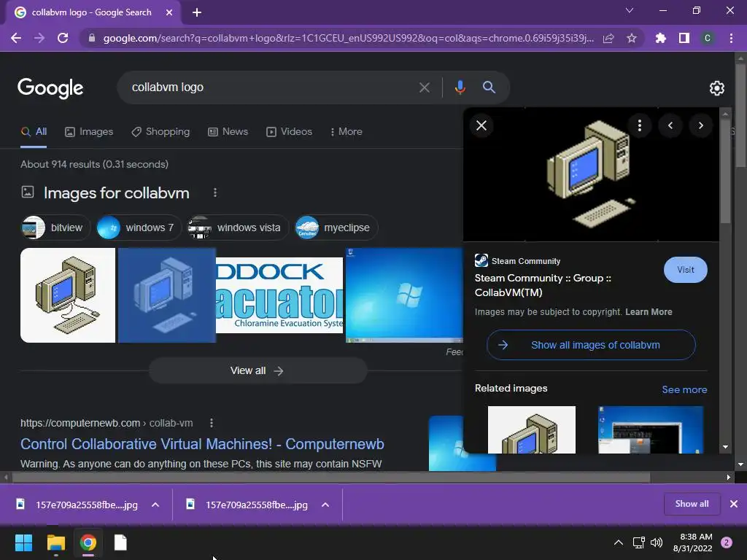Open options for computernewb.com result

212,423
